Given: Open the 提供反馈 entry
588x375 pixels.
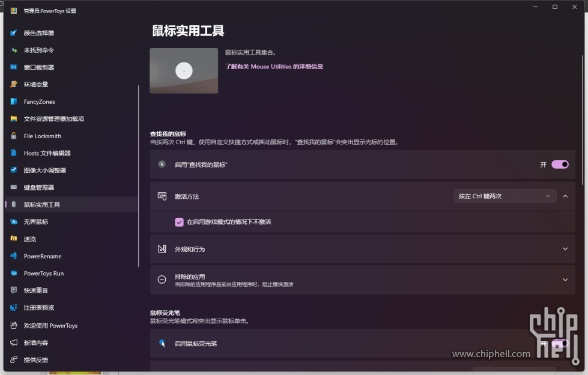Looking at the screenshot, I should coord(71,359).
